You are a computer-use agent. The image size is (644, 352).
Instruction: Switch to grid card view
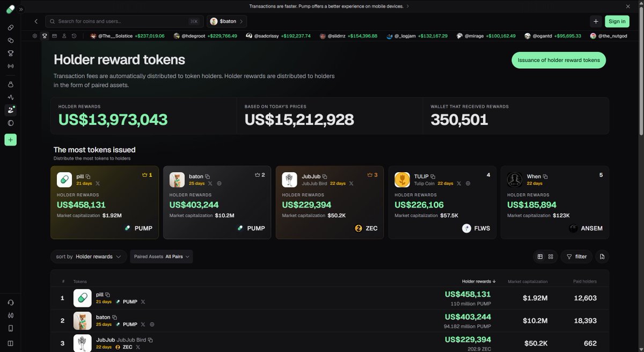tap(551, 256)
